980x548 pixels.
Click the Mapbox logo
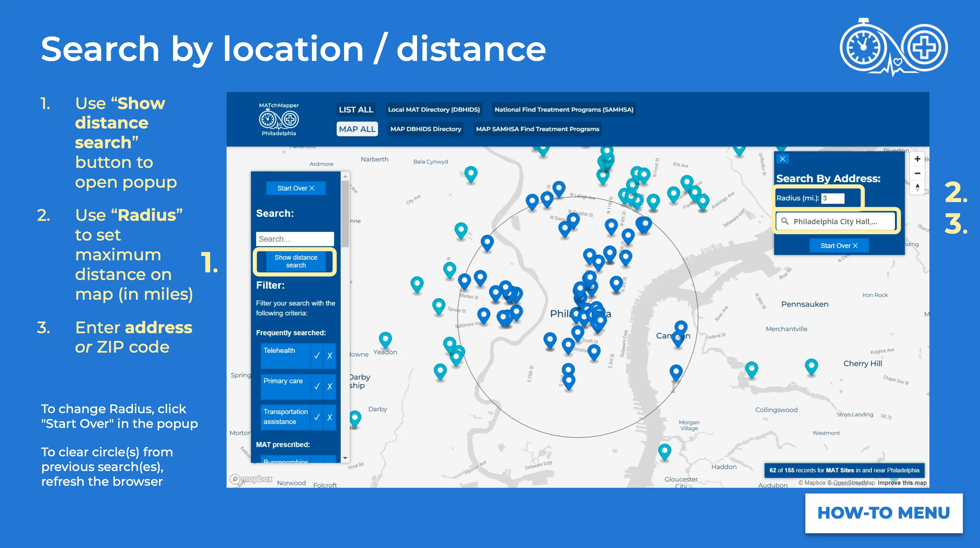251,479
